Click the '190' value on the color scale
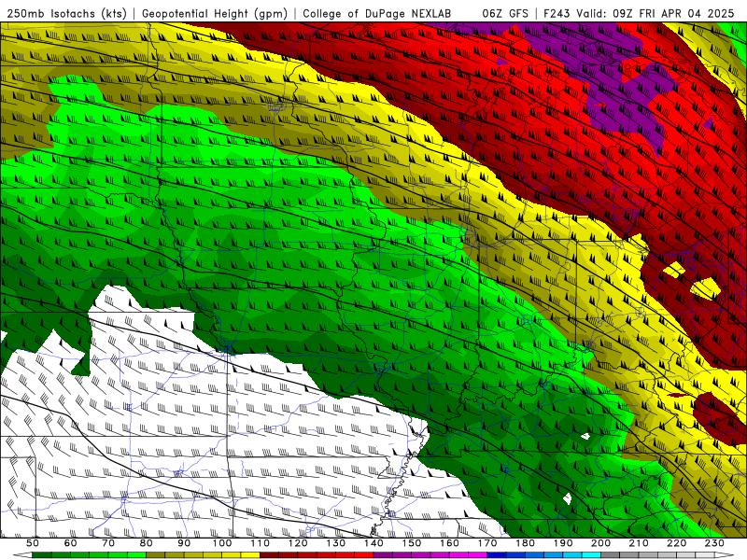747x560 pixels. pos(563,543)
